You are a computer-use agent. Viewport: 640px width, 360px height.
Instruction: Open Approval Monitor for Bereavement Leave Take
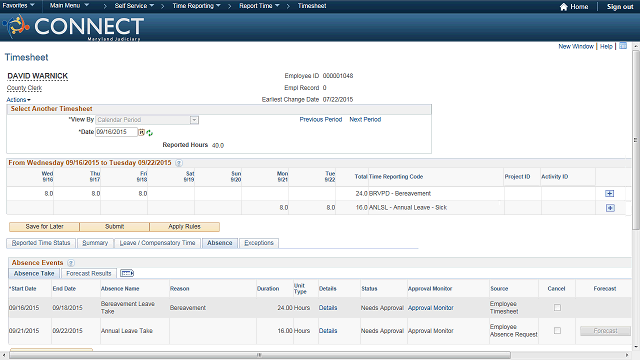[431, 308]
